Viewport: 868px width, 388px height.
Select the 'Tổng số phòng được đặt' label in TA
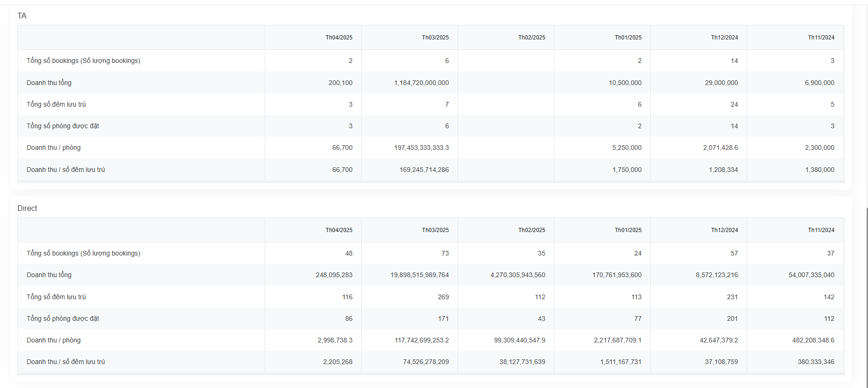pyautogui.click(x=63, y=126)
